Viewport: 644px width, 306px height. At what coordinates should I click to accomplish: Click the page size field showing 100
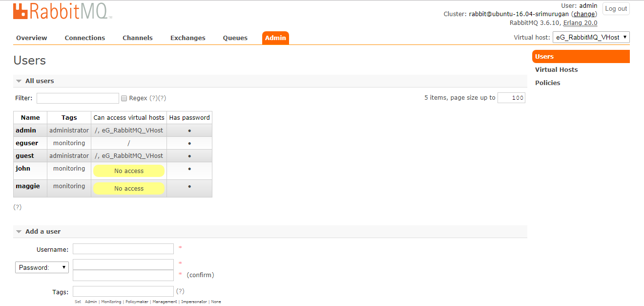pos(511,98)
